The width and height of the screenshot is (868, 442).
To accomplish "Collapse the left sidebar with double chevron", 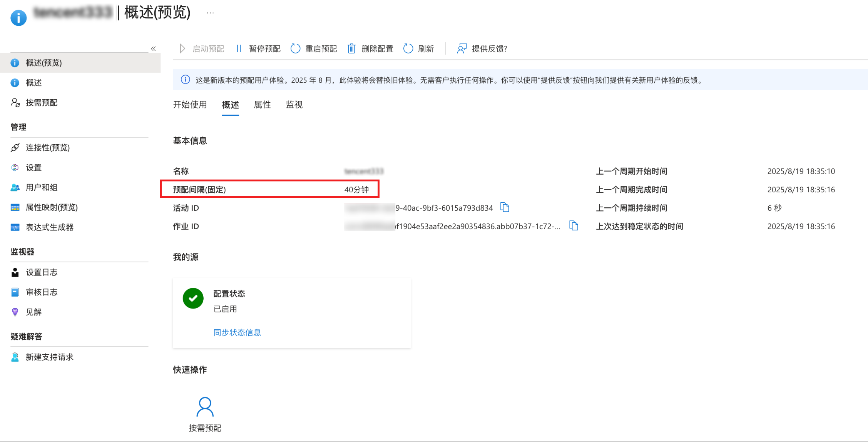I will [154, 48].
